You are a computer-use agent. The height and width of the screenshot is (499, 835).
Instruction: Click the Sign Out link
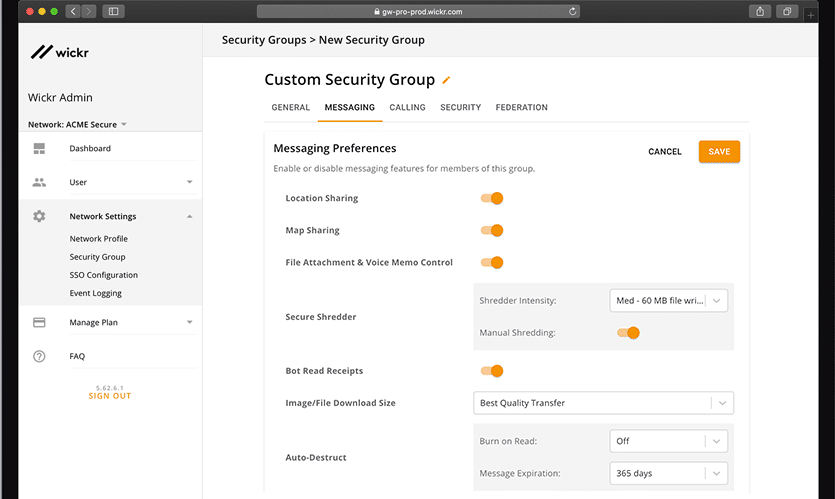(x=110, y=396)
